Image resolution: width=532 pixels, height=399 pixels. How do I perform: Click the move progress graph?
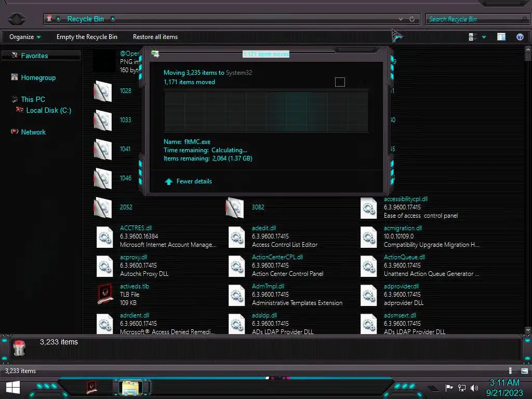(x=266, y=111)
